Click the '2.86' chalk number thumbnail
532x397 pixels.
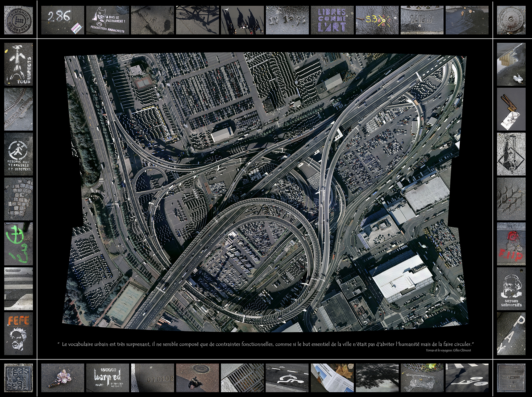(x=63, y=20)
